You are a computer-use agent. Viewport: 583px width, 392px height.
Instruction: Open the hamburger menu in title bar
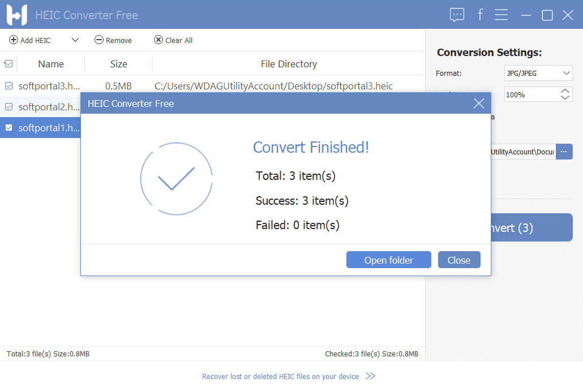501,15
